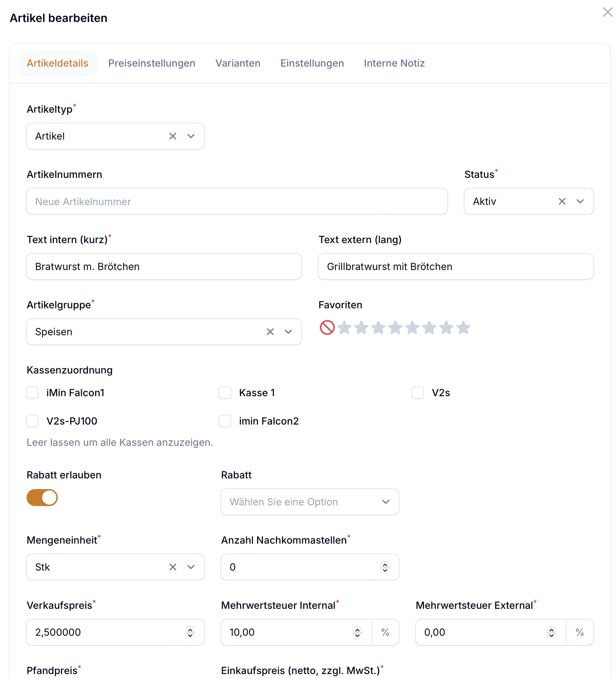Click the red no-favorite icon
The height and width of the screenshot is (679, 616).
327,327
